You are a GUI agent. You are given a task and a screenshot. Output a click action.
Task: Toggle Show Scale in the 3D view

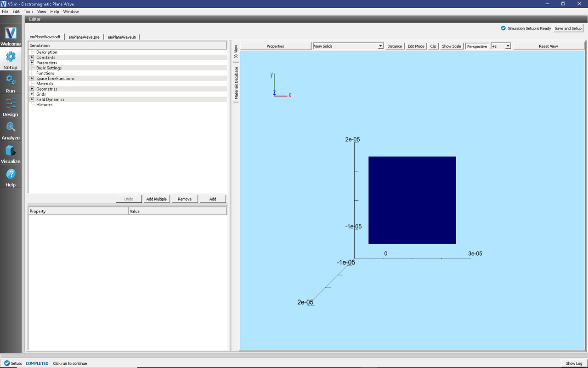(x=451, y=46)
